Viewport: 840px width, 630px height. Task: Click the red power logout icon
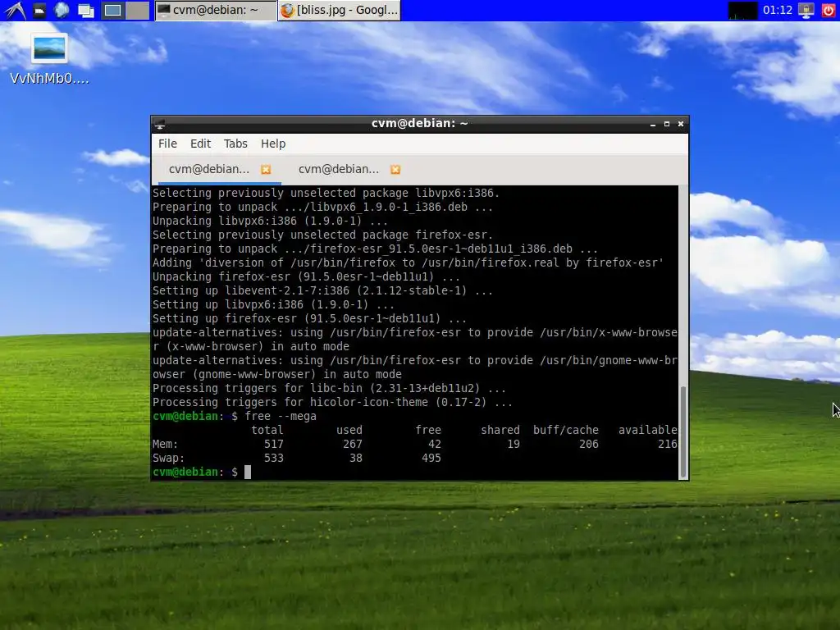(x=829, y=10)
